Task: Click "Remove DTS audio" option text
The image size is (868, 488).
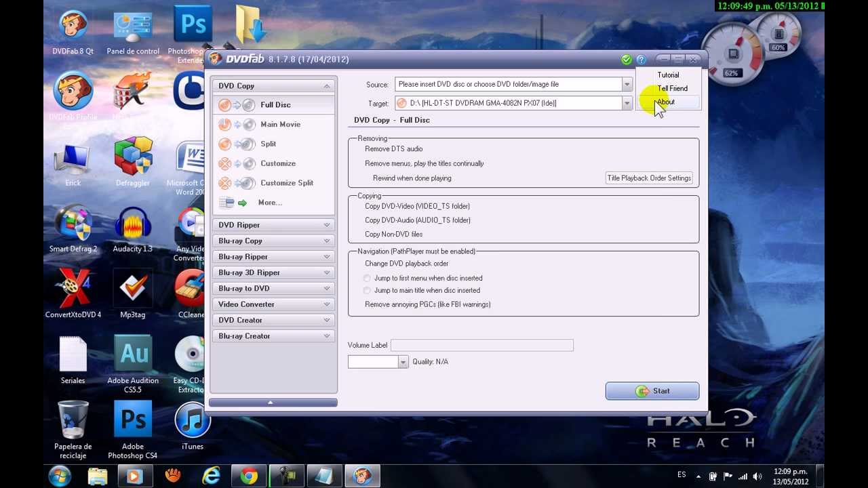Action: coord(394,149)
